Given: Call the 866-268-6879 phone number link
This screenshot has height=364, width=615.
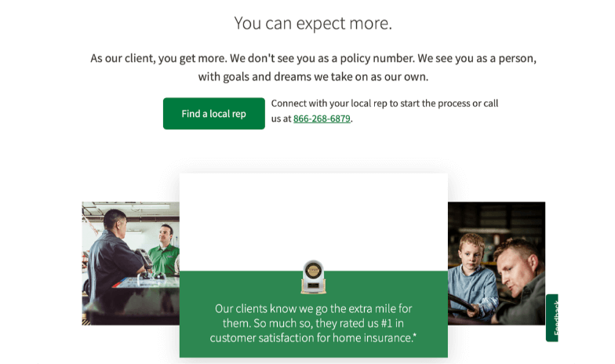Looking at the screenshot, I should (x=322, y=118).
